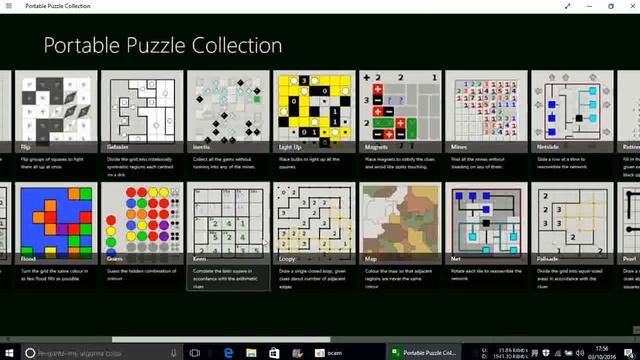
Task: Click the Cortana microphone icon
Action: (x=173, y=353)
